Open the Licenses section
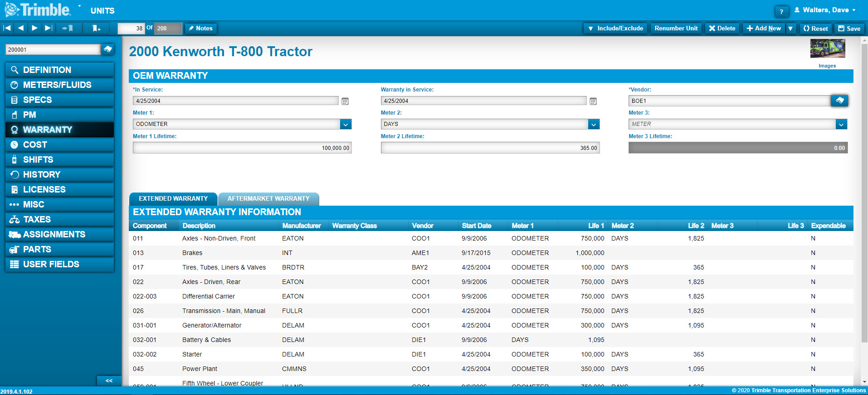868x395 pixels. [x=59, y=189]
